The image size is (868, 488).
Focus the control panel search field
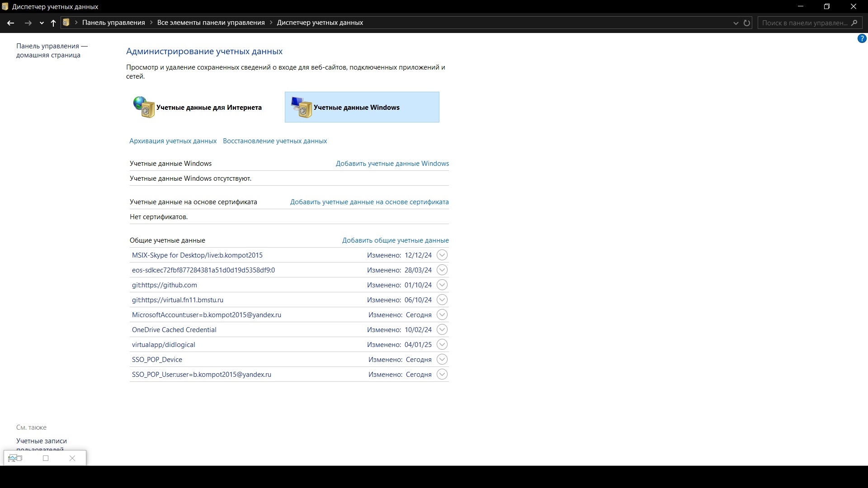804,23
